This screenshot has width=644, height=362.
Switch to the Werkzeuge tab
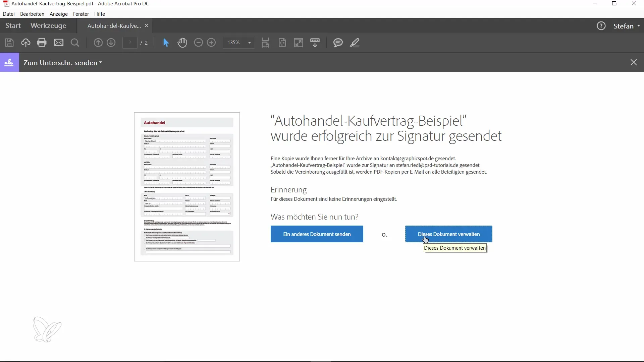coord(48,26)
